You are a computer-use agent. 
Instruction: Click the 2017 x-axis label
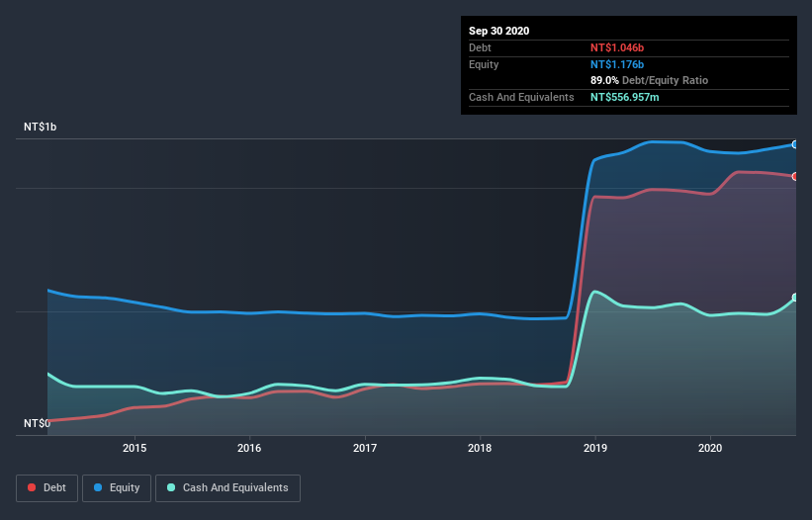[365, 448]
